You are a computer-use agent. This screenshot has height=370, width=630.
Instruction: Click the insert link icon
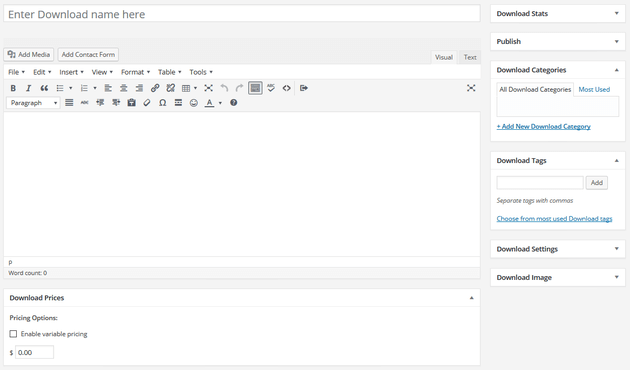[x=155, y=88]
